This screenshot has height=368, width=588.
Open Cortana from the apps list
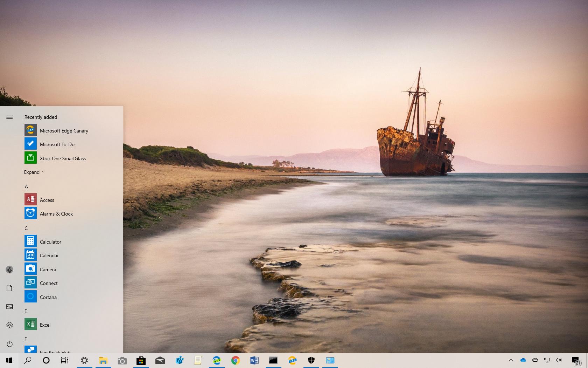point(48,297)
